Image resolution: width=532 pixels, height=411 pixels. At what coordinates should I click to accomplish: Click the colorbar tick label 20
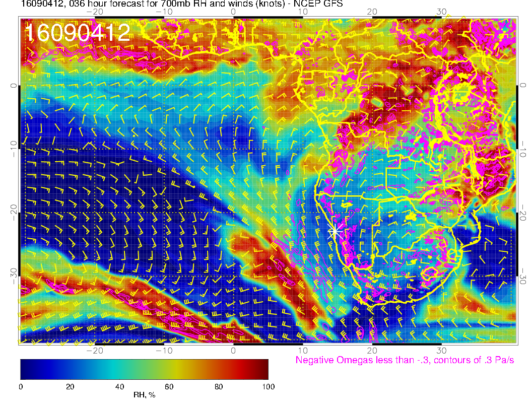tap(70, 386)
